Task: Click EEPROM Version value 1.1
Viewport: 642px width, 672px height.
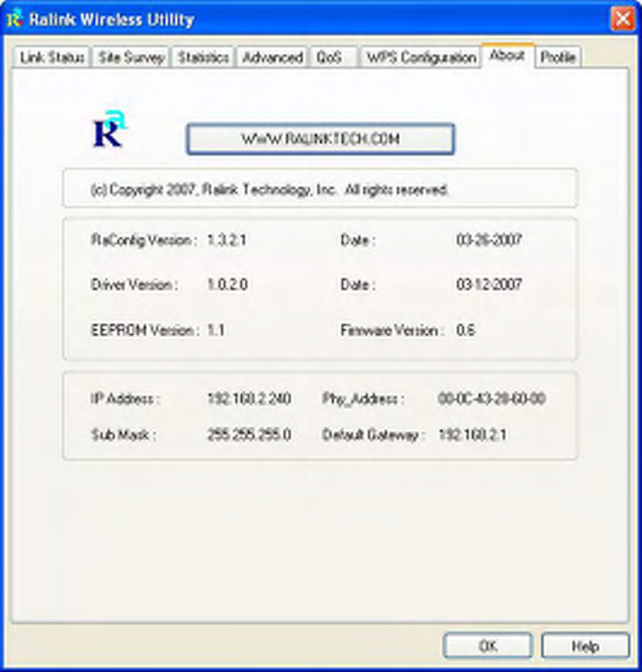Action: [x=216, y=330]
